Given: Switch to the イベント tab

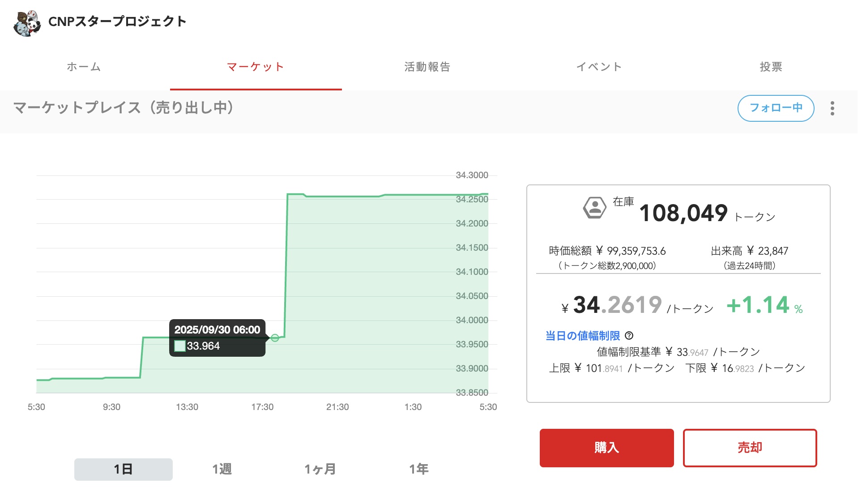Looking at the screenshot, I should (x=599, y=67).
